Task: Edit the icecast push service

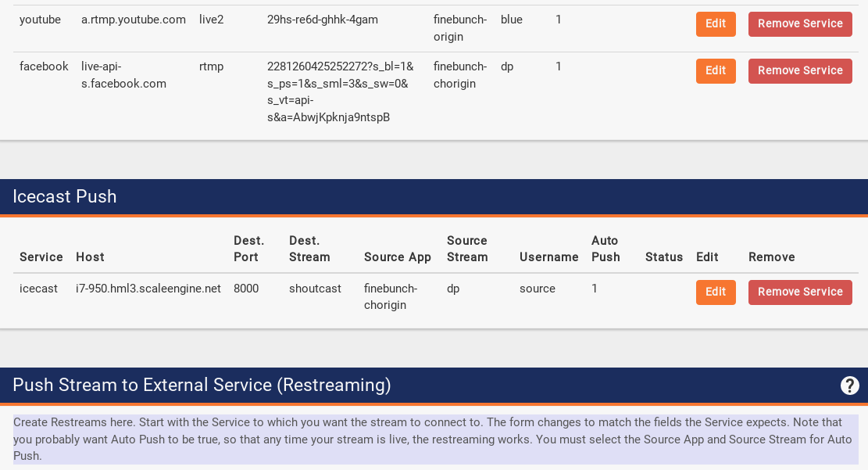Action: [715, 292]
